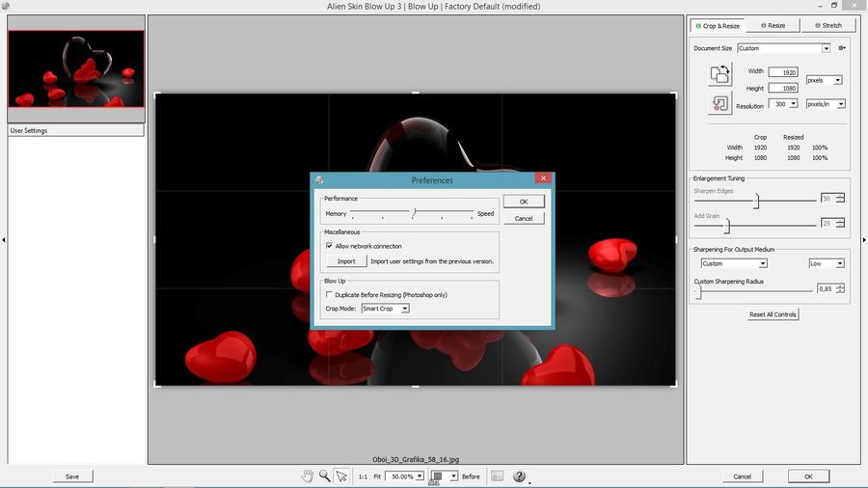Open the Crop Mode Smart Crop dropdown
The height and width of the screenshot is (488, 868).
tap(385, 309)
